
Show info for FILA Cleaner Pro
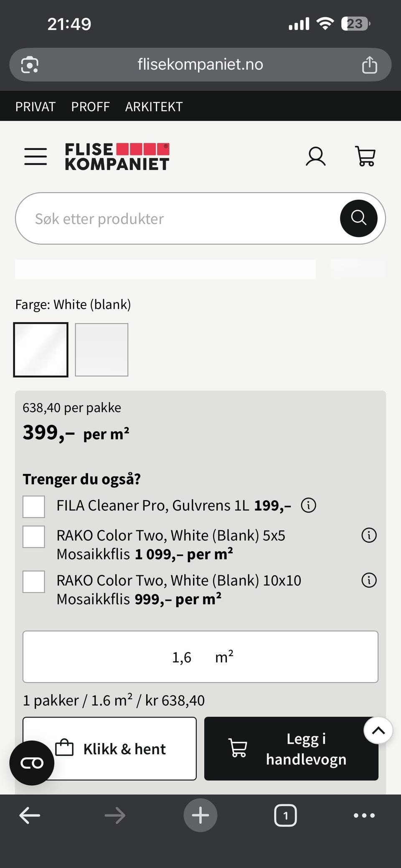click(x=308, y=505)
